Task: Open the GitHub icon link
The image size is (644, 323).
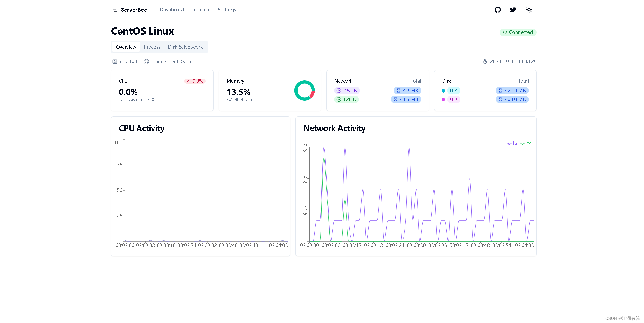Action: click(498, 10)
